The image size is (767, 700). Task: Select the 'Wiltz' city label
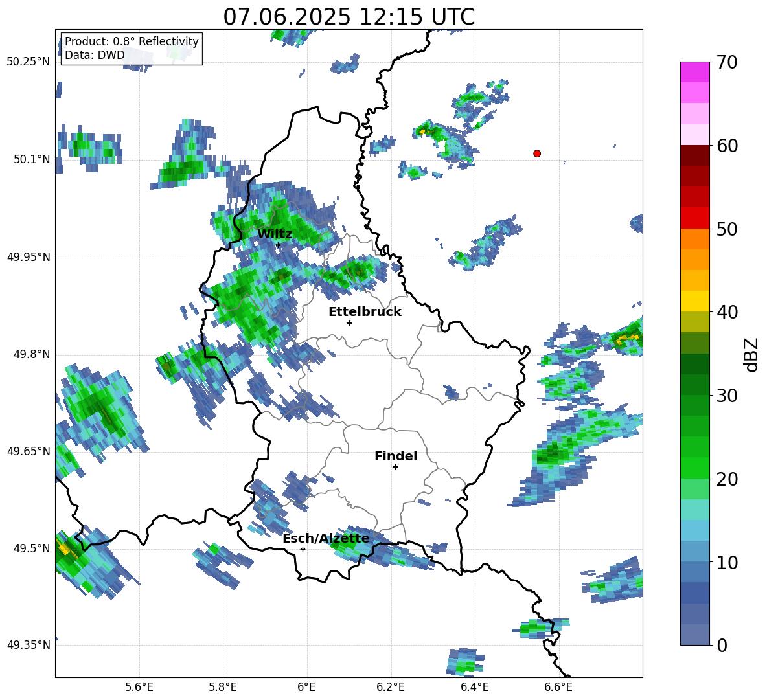(x=275, y=234)
